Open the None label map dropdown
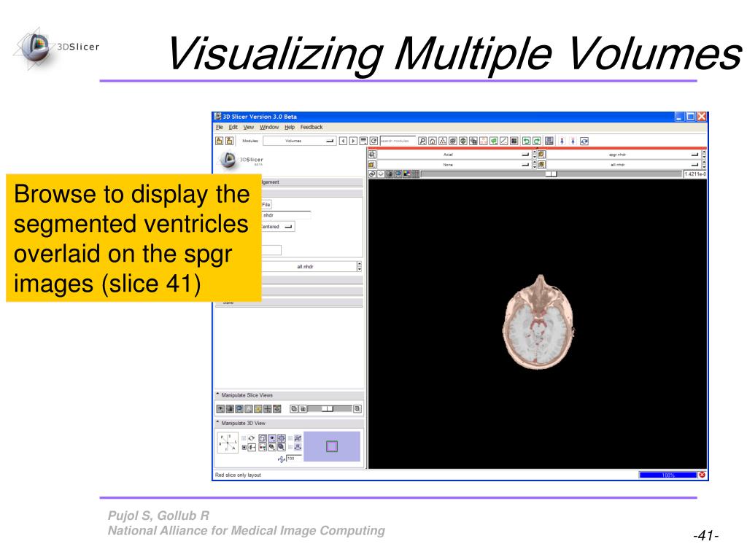The height and width of the screenshot is (560, 747). (x=454, y=165)
